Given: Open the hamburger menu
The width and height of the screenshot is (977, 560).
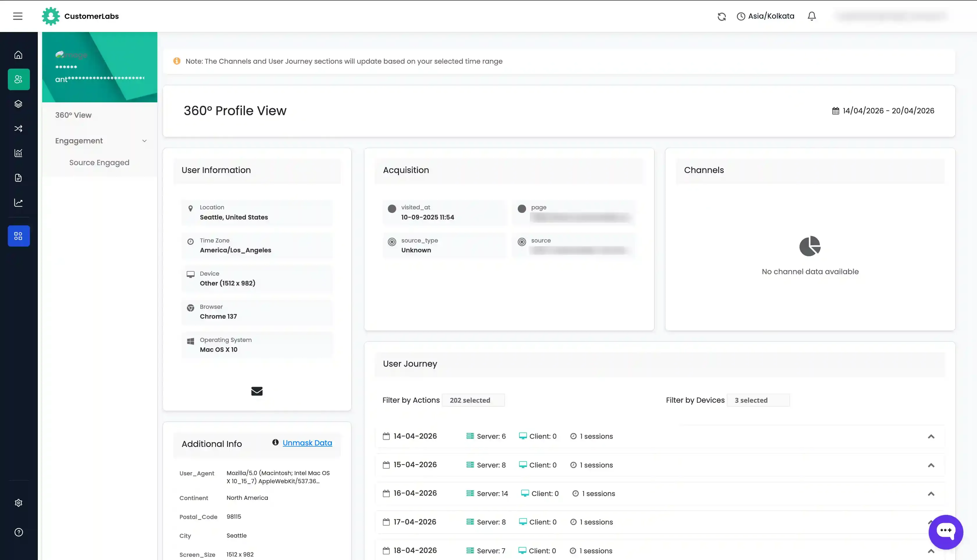Looking at the screenshot, I should (18, 16).
